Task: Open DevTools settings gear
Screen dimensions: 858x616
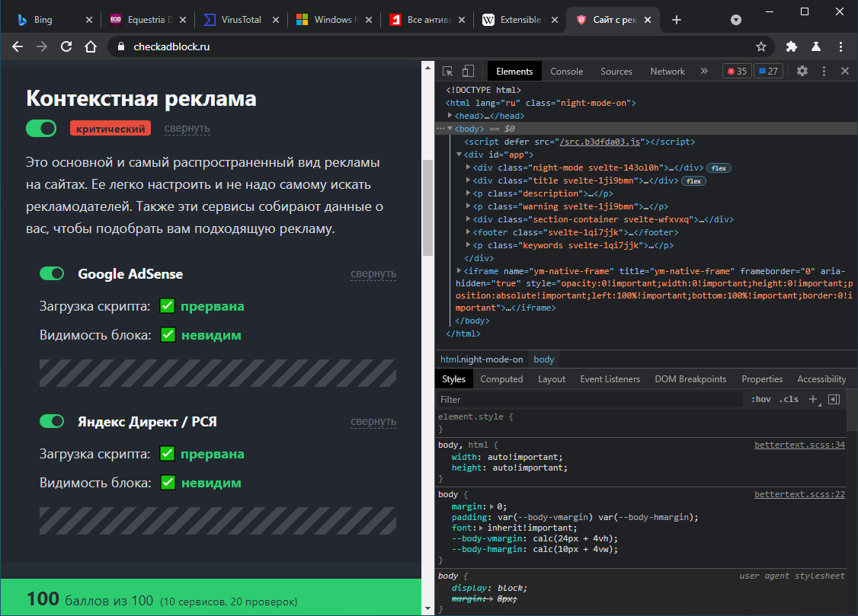Action: point(802,71)
